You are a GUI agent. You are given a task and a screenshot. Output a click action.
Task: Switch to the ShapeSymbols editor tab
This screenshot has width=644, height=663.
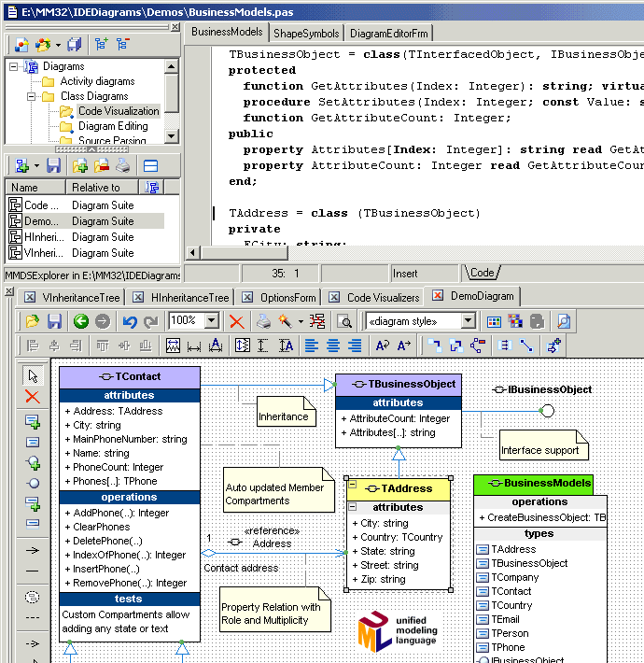[306, 33]
